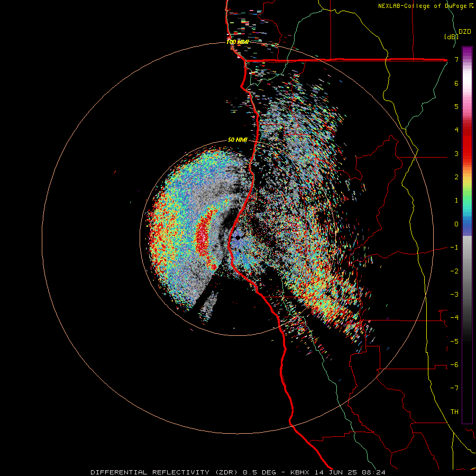Click the legend value 2
This screenshot has height=476, width=476.
(x=456, y=177)
